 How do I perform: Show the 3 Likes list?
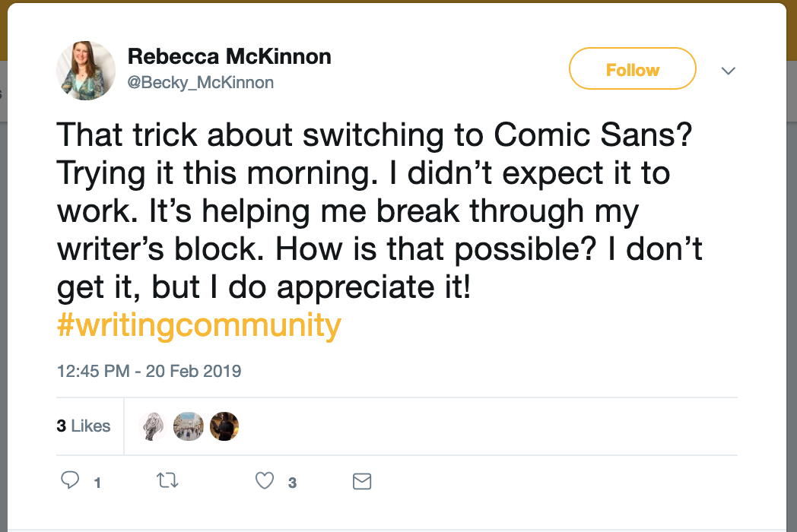(x=84, y=426)
